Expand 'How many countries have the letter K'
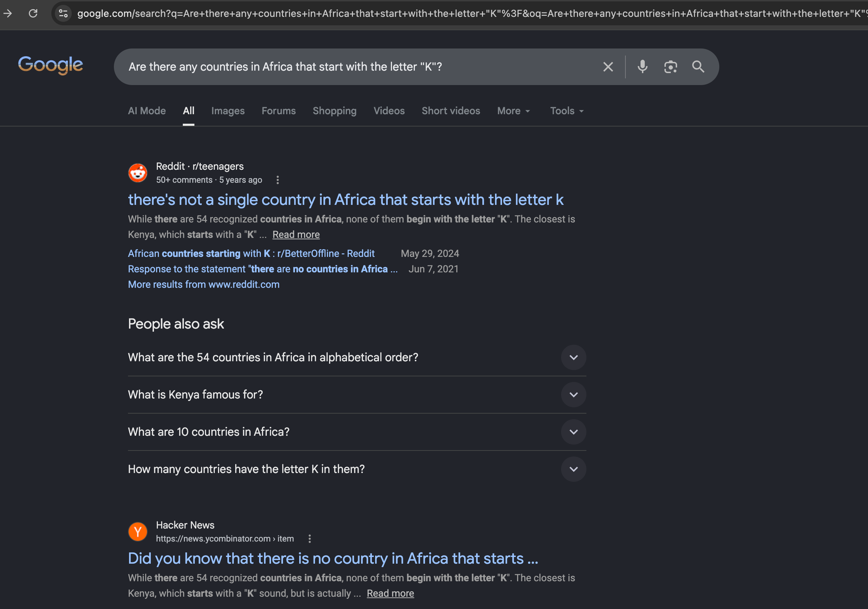Viewport: 868px width, 609px height. point(357,469)
